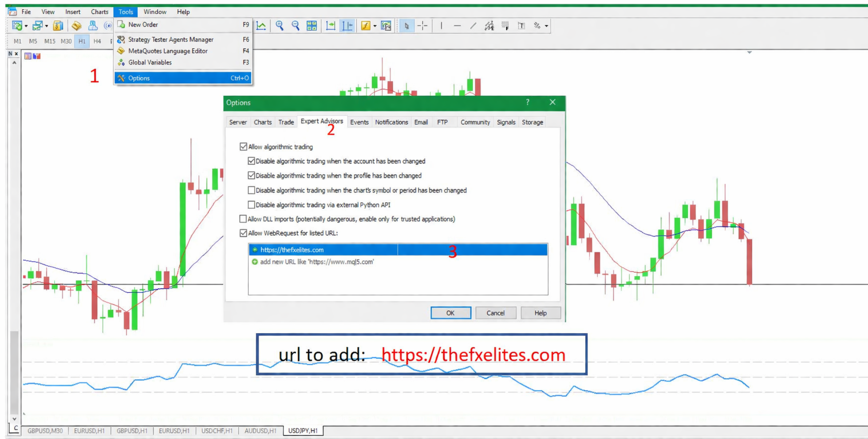This screenshot has height=439, width=868.
Task: Switch chart to line chart icon
Action: [261, 26]
